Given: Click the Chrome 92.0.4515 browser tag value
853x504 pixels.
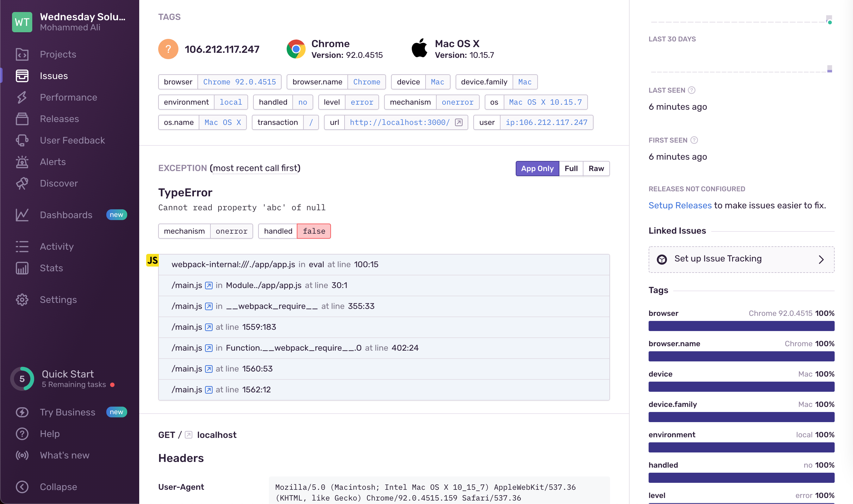Looking at the screenshot, I should pos(239,82).
